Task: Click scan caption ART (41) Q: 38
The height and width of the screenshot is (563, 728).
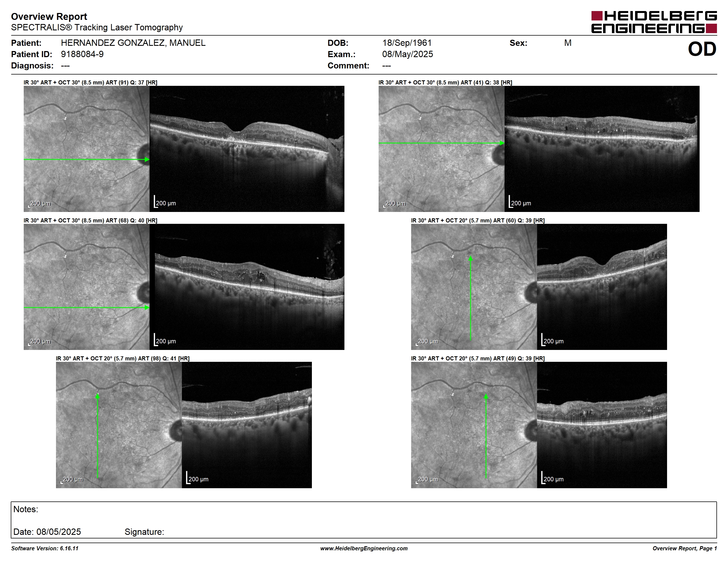Action: click(x=445, y=83)
